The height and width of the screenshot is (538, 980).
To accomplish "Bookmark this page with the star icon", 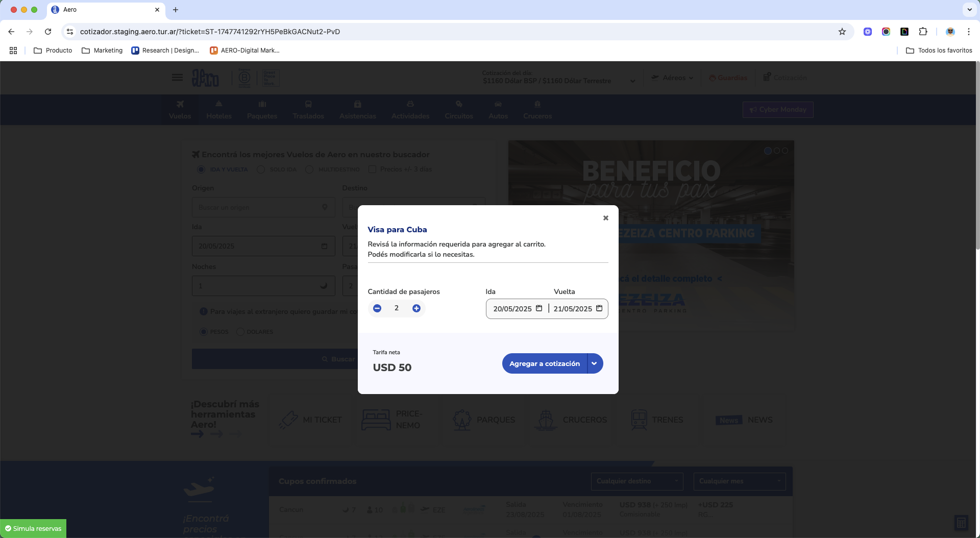I will point(842,32).
